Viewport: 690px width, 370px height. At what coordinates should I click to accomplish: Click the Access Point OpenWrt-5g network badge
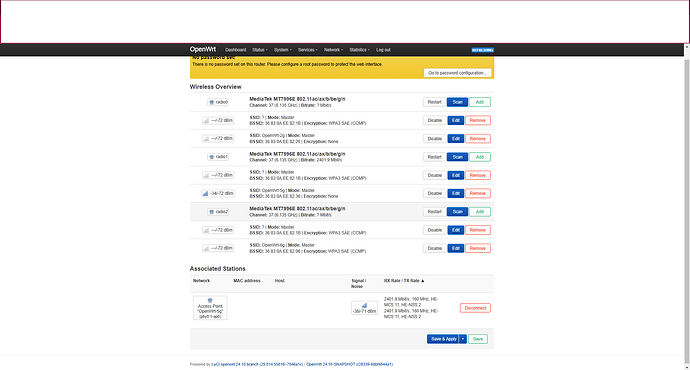tap(210, 308)
